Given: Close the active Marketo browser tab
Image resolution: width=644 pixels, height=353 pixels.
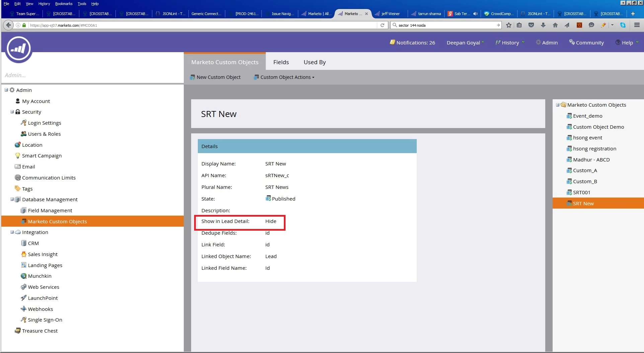Looking at the screenshot, I should (367, 14).
